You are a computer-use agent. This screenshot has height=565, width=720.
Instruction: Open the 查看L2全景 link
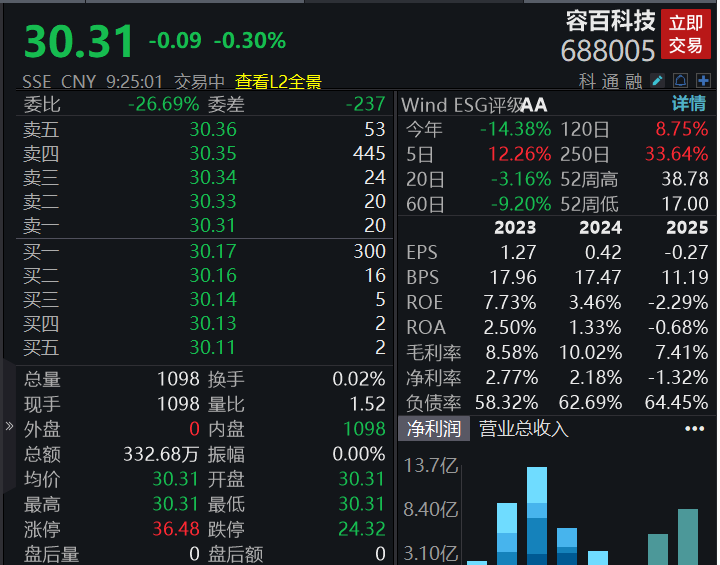[278, 82]
